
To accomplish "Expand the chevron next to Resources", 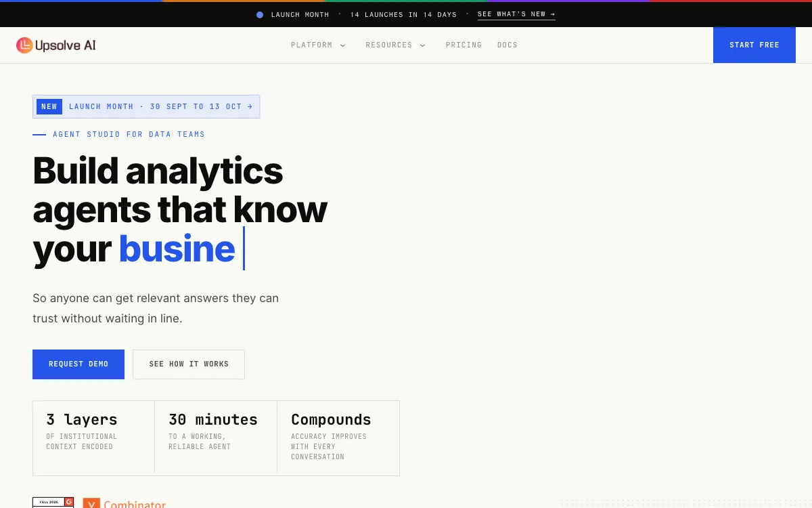I will click(422, 45).
